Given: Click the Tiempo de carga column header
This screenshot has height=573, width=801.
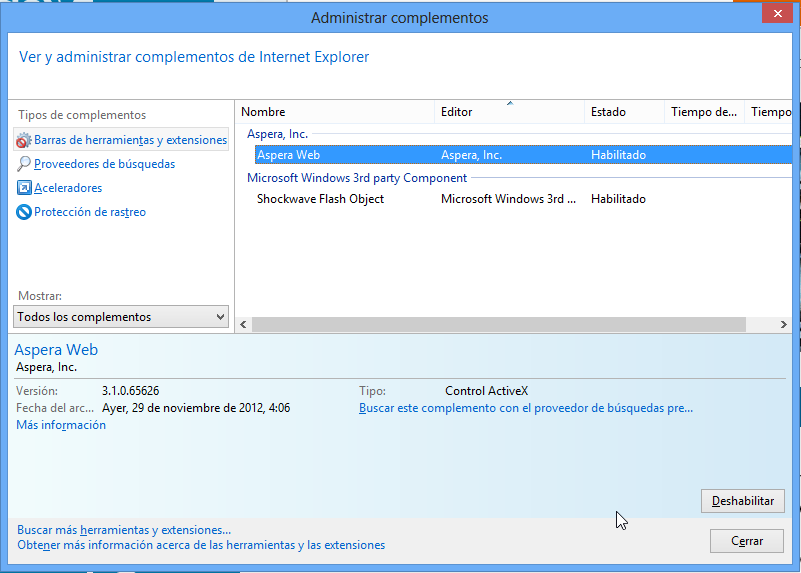Looking at the screenshot, I should (x=704, y=112).
